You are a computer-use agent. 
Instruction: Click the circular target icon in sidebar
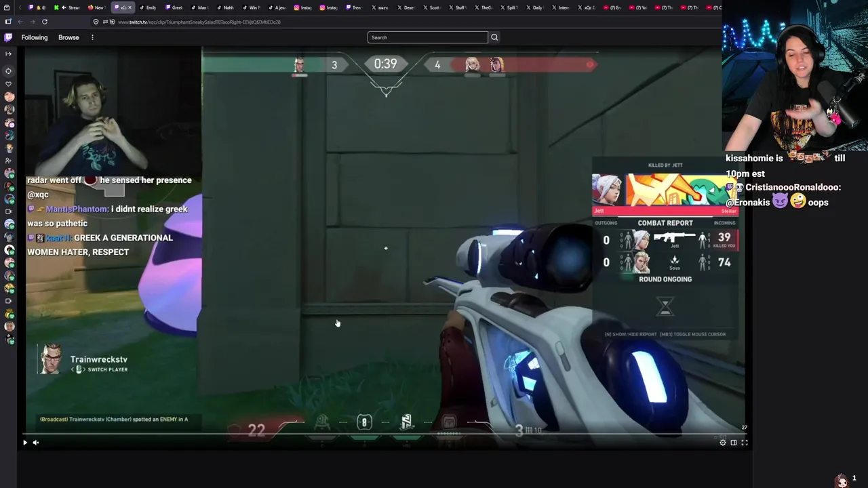coord(8,71)
